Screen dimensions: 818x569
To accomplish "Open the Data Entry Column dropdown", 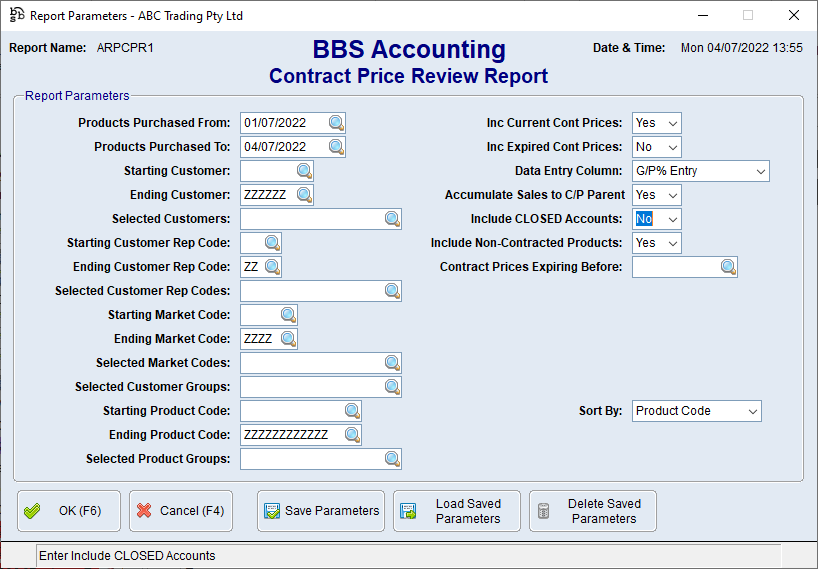I will (760, 171).
